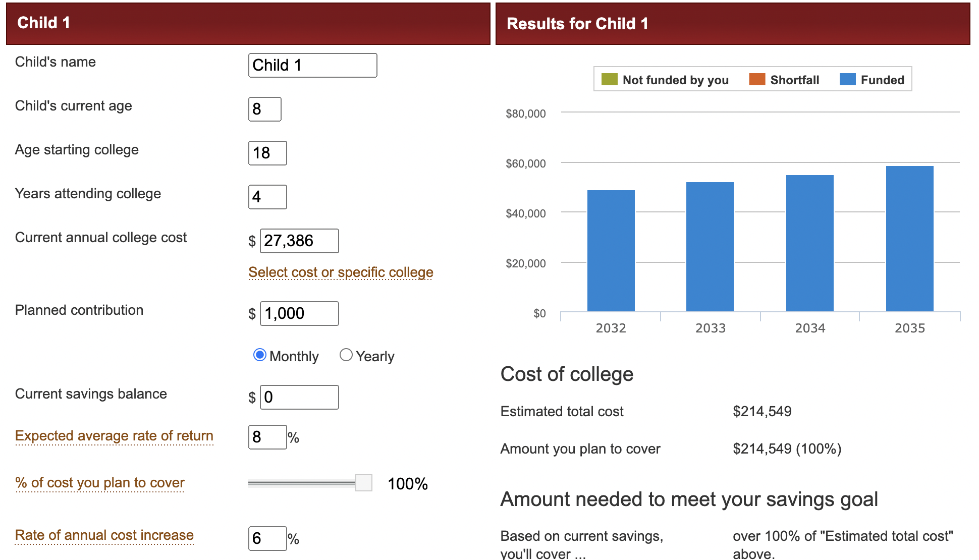Screen dimensions: 979x560
Task: Click the Expected average rate of return link
Action: [x=114, y=436]
